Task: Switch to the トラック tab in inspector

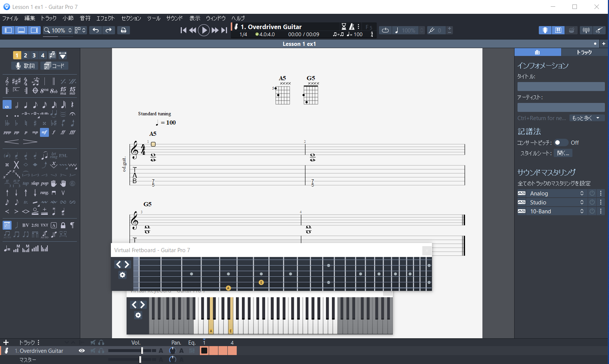Action: tap(584, 52)
